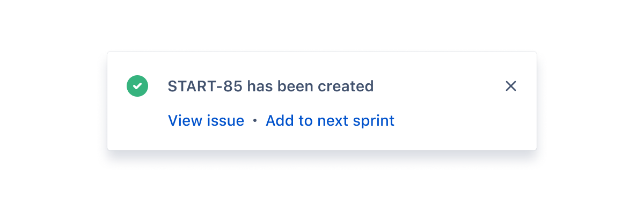This screenshot has height=202, width=644.
Task: Open the View issue link
Action: (x=206, y=121)
